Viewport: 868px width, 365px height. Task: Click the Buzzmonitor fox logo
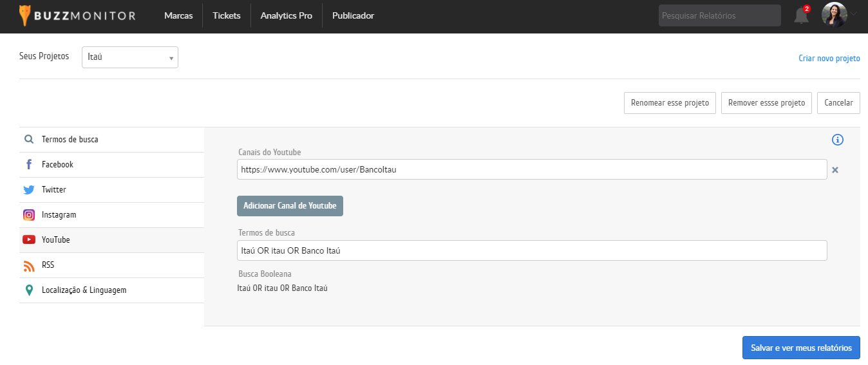(x=25, y=15)
